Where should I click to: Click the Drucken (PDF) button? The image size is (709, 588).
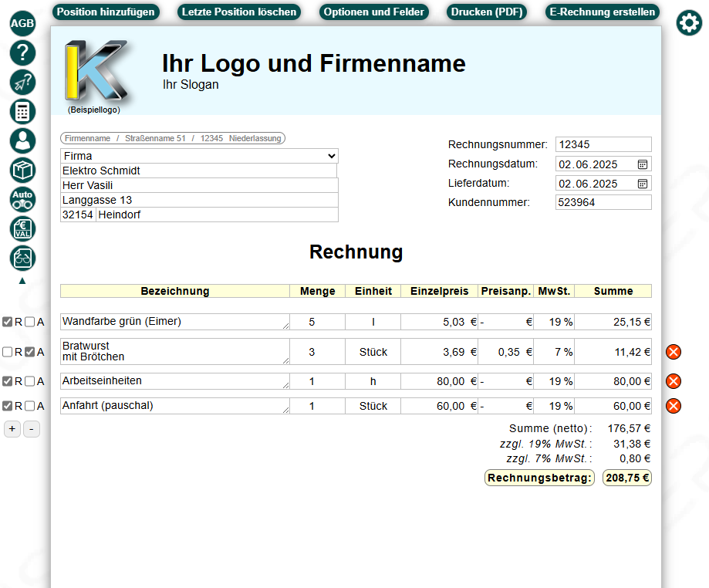487,12
